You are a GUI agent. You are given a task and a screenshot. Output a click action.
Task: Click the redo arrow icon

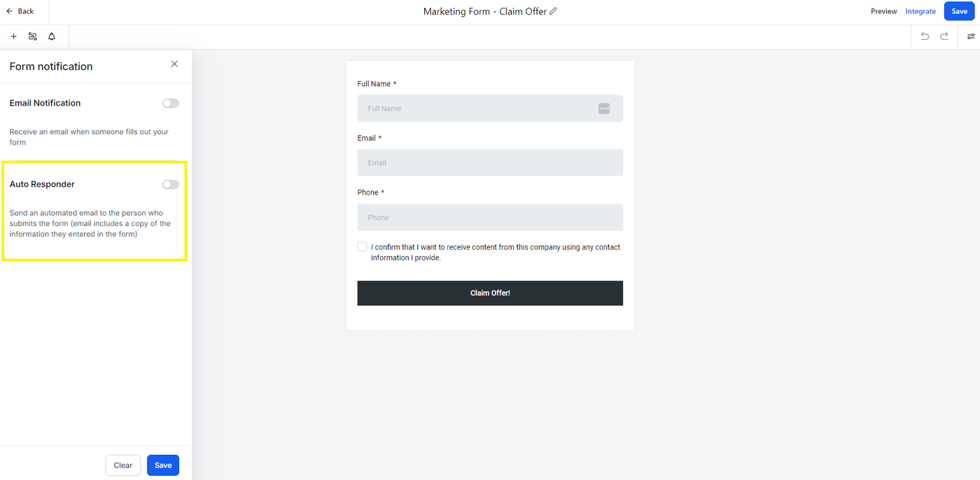pos(944,36)
